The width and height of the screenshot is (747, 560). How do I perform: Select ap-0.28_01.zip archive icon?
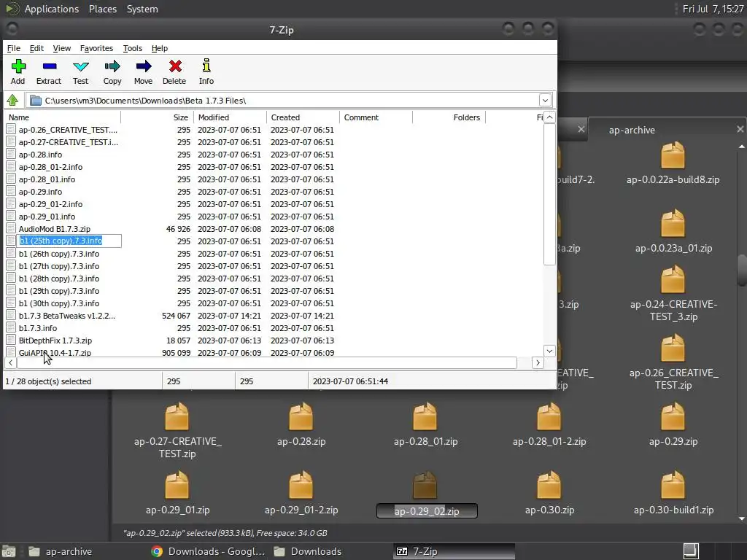(425, 416)
